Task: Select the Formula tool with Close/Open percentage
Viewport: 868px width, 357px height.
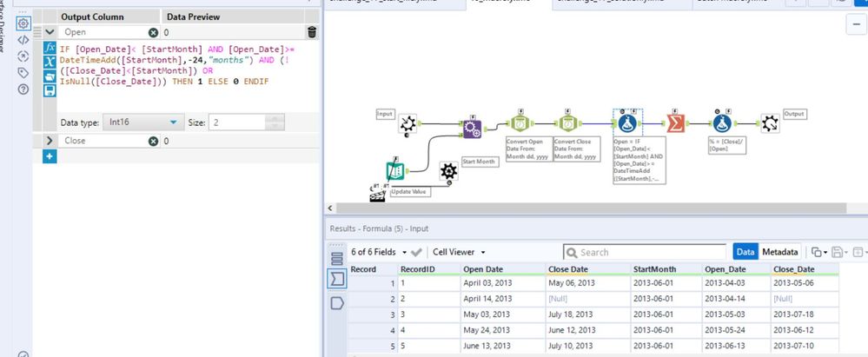Action: [x=722, y=124]
